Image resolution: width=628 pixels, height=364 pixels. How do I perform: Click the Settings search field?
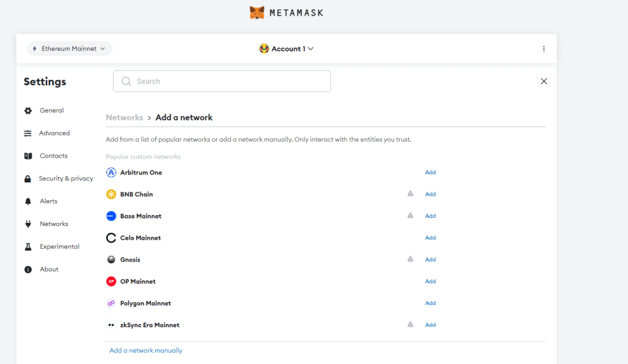click(222, 81)
